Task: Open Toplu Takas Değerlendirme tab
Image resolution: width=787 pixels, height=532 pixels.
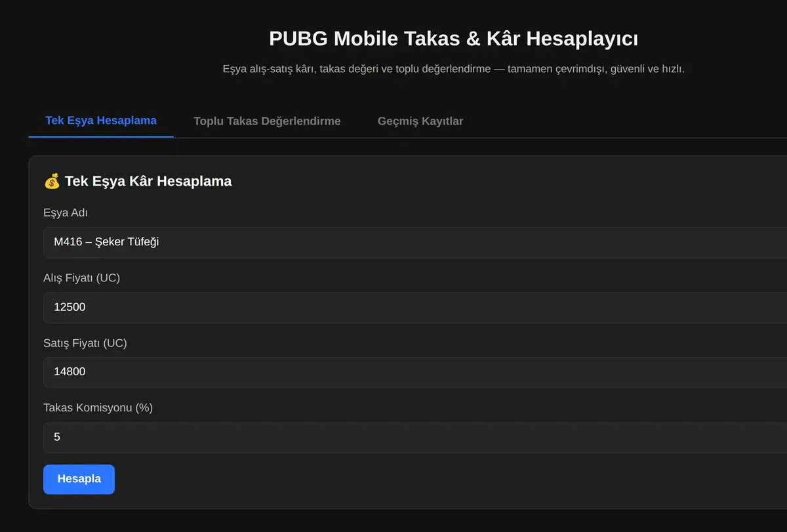Action: click(267, 121)
